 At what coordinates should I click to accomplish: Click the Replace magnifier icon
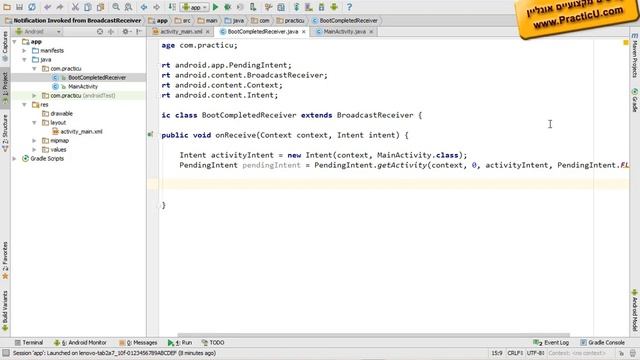click(128, 7)
